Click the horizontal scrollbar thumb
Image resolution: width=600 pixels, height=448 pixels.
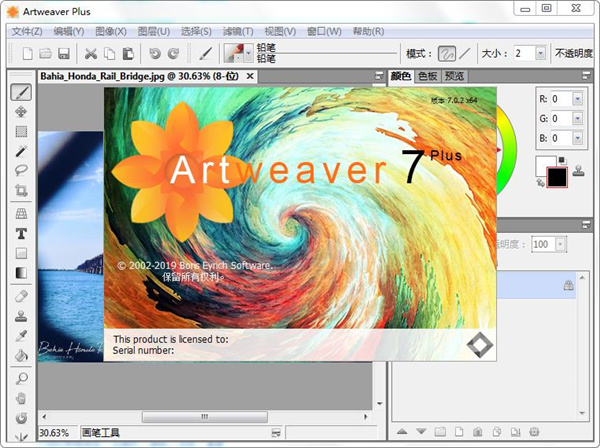(205, 417)
